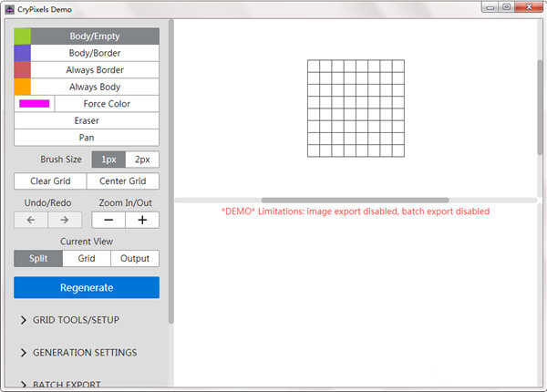Activate the Pan tool
Image resolution: width=547 pixels, height=392 pixels.
[x=87, y=138]
